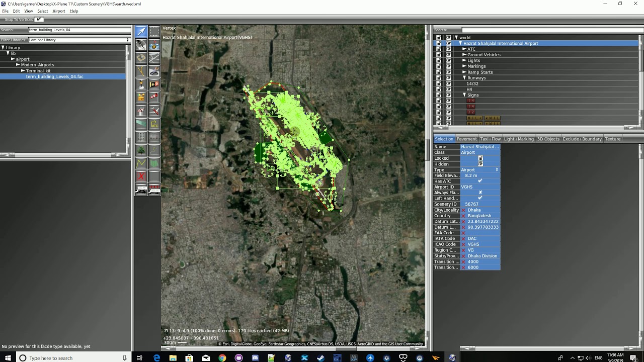
Task: Toggle the Hidden property checkbox
Action: [480, 164]
